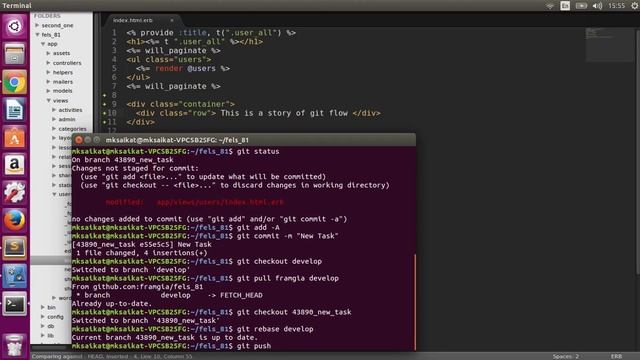The image size is (640, 360).
Task: Click 'Already up-to-date.' terminal output
Action: [x=112, y=304]
